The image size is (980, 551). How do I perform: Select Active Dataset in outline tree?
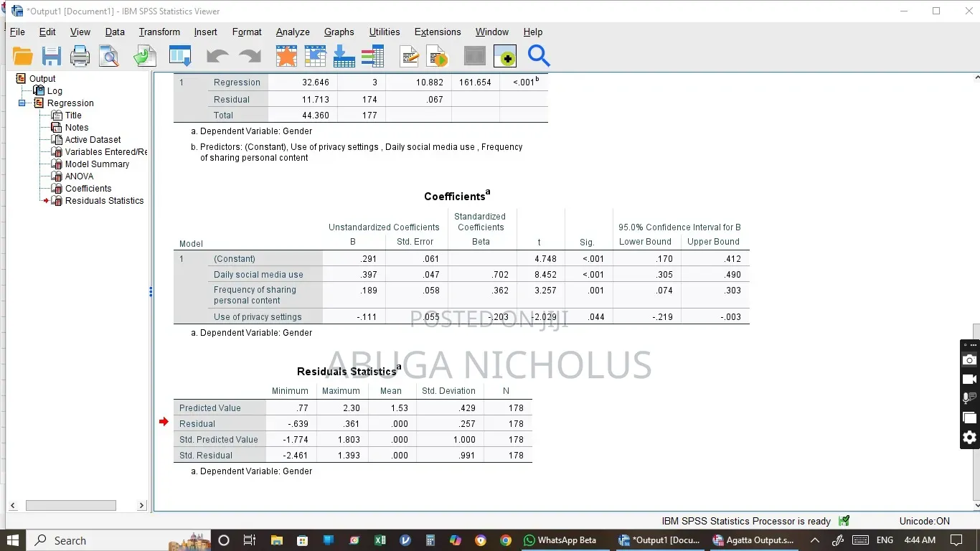pyautogui.click(x=93, y=140)
